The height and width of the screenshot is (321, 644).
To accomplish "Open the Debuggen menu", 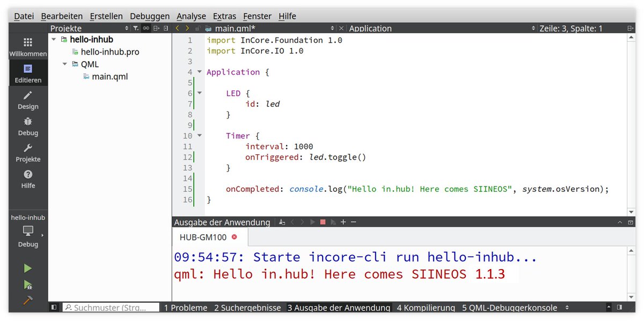I will click(150, 16).
